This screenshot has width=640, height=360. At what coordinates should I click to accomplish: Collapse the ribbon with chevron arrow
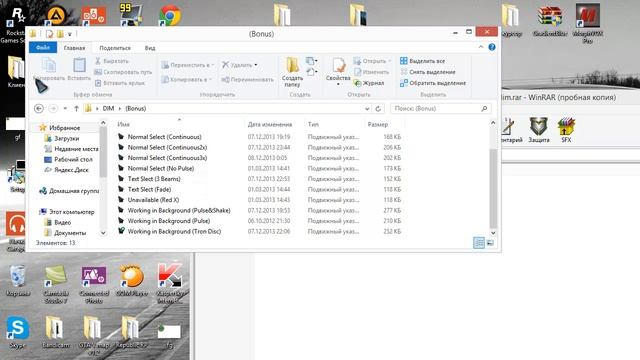(x=481, y=47)
